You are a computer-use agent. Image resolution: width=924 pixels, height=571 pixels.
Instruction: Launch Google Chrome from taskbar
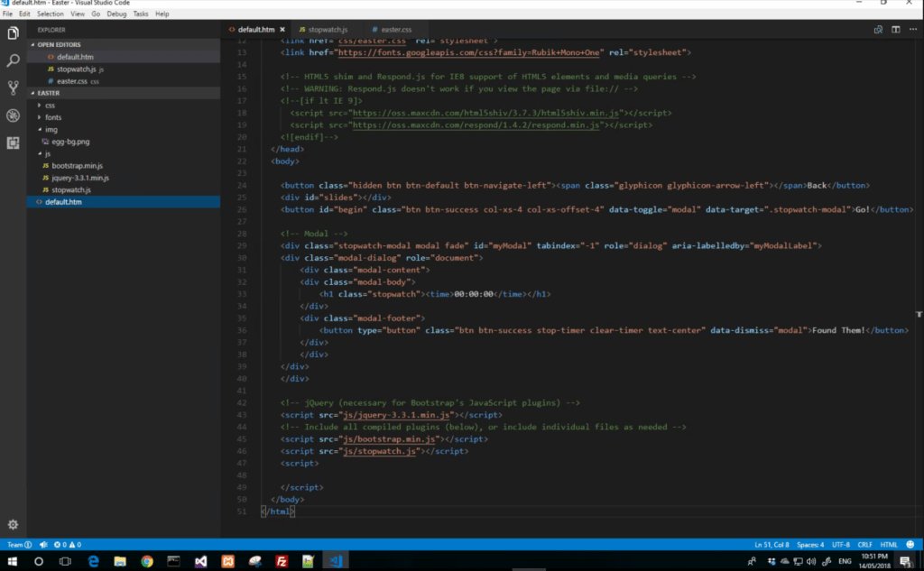pos(147,561)
